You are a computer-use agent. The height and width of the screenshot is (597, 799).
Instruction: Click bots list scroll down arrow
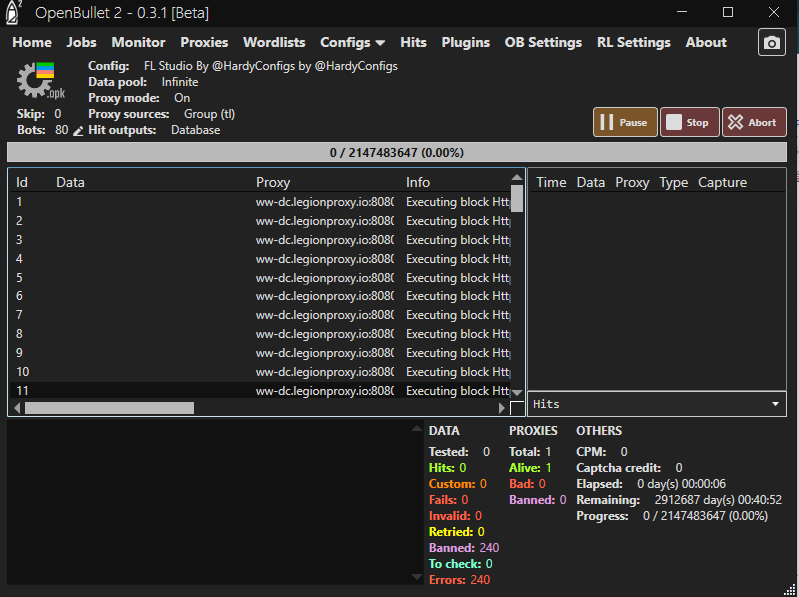[517, 392]
